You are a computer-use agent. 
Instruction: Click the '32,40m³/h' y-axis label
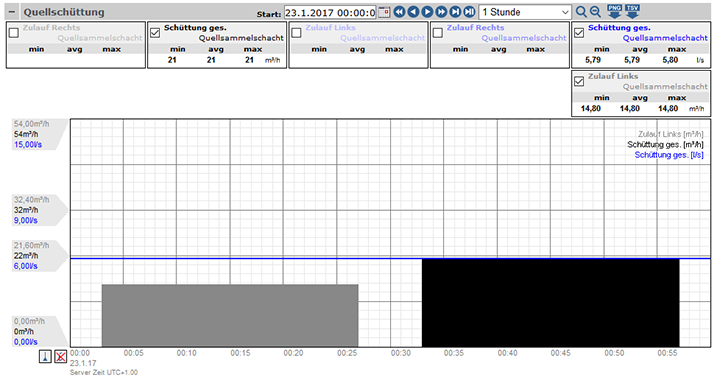click(x=32, y=200)
